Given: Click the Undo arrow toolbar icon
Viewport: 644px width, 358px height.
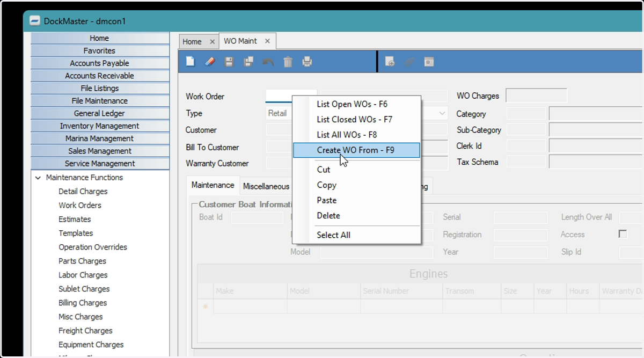Looking at the screenshot, I should click(268, 62).
